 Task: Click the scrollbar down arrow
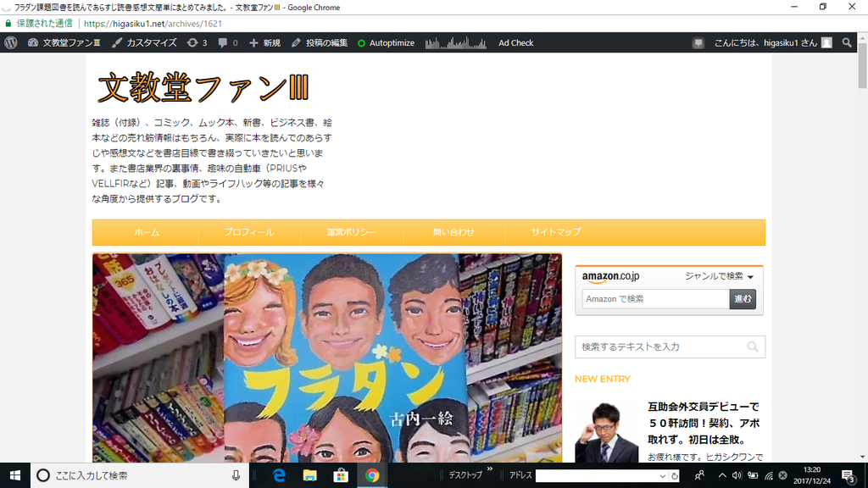[x=862, y=457]
